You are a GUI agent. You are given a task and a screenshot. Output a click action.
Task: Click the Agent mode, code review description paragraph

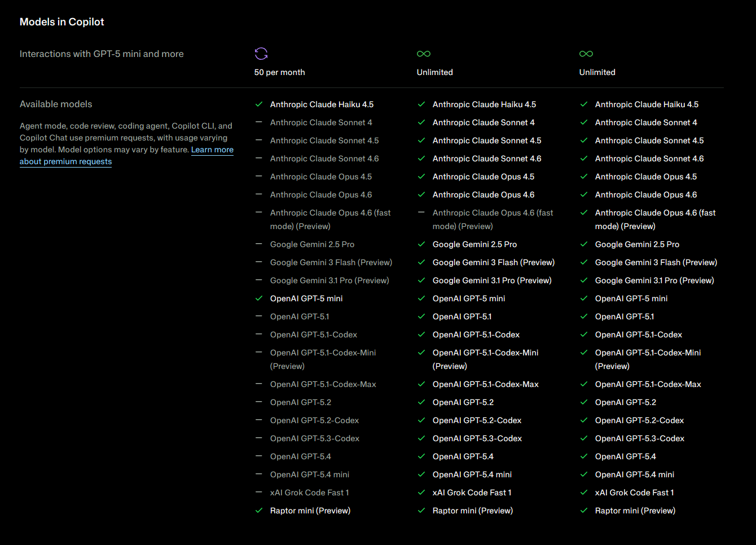click(x=126, y=143)
